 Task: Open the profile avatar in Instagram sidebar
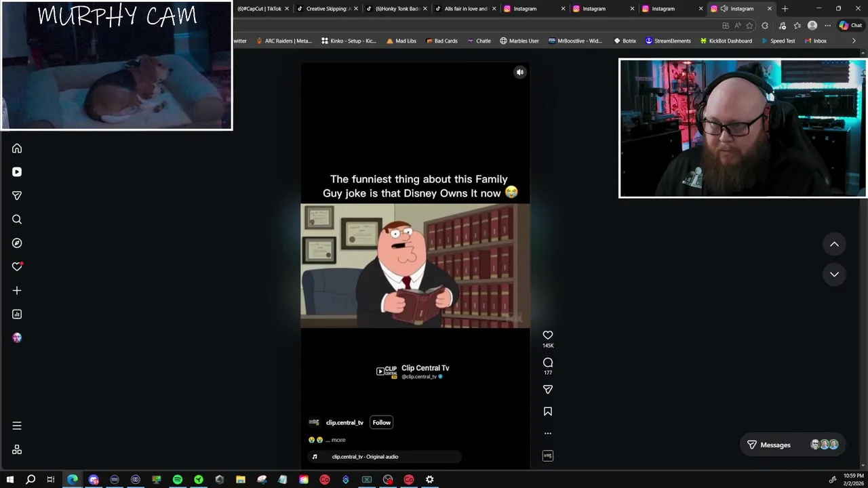point(17,338)
